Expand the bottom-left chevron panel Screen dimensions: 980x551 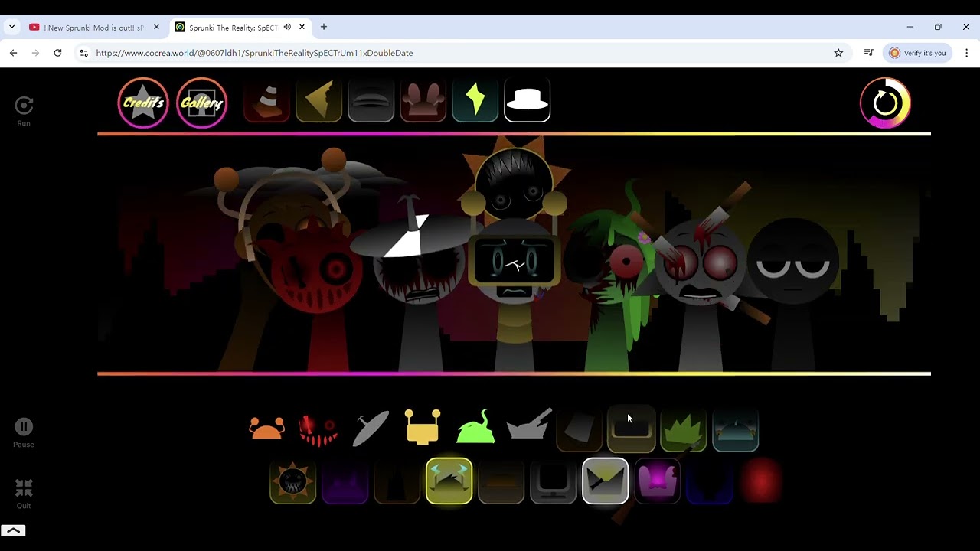(13, 530)
